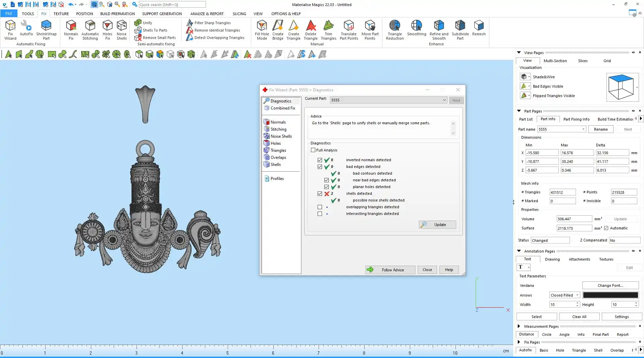The height and width of the screenshot is (358, 644).
Task: Select the Delete Triangle tool
Action: (311, 30)
